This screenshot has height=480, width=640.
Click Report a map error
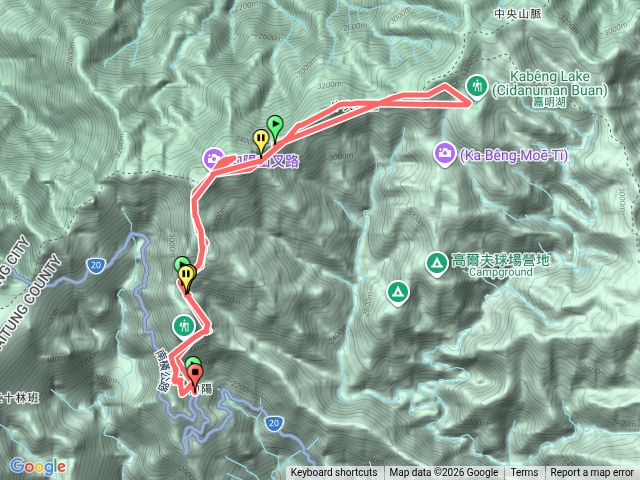[x=592, y=473]
